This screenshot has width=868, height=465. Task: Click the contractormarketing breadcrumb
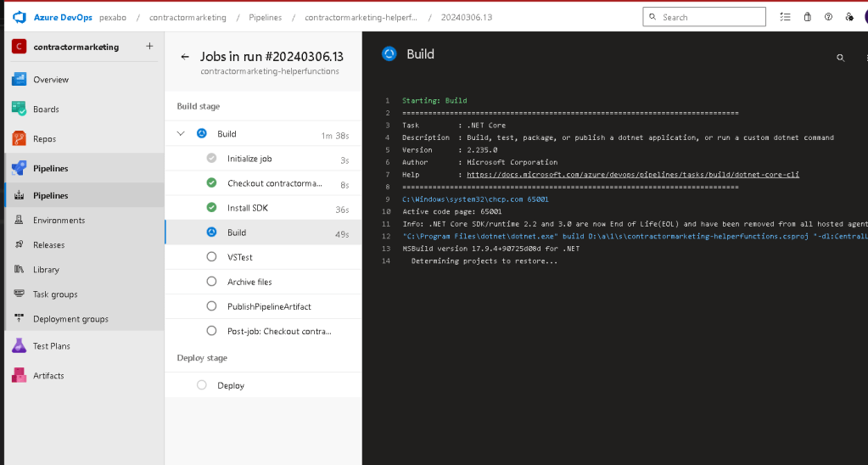point(188,17)
